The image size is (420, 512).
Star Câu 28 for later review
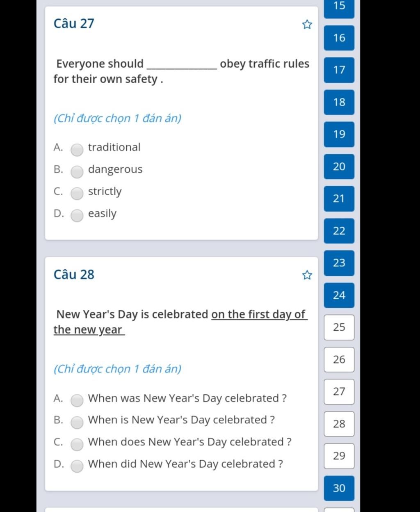(307, 275)
